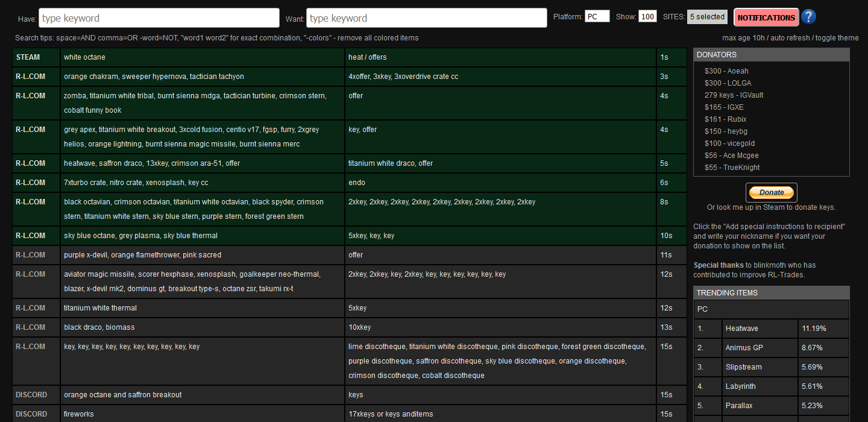Focus the Have keyword input field

(x=159, y=18)
